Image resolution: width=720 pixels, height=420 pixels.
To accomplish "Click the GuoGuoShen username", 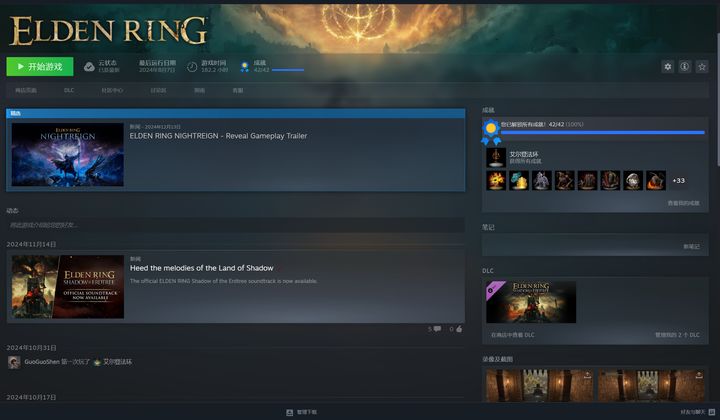I will (42, 362).
